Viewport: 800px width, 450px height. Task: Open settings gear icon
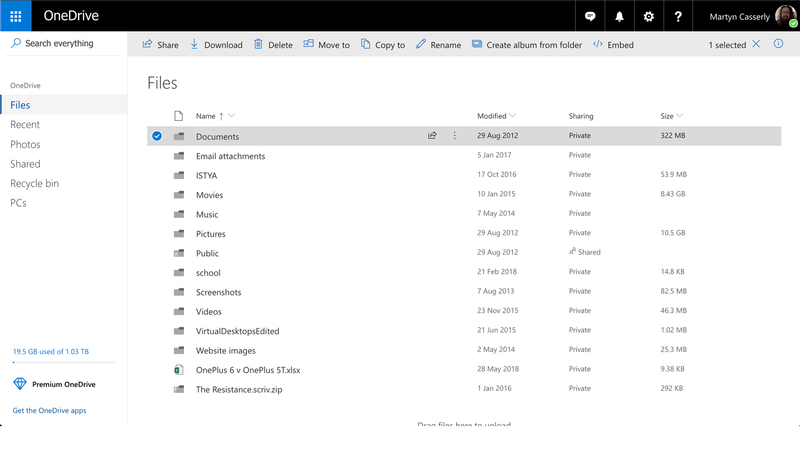pos(648,16)
